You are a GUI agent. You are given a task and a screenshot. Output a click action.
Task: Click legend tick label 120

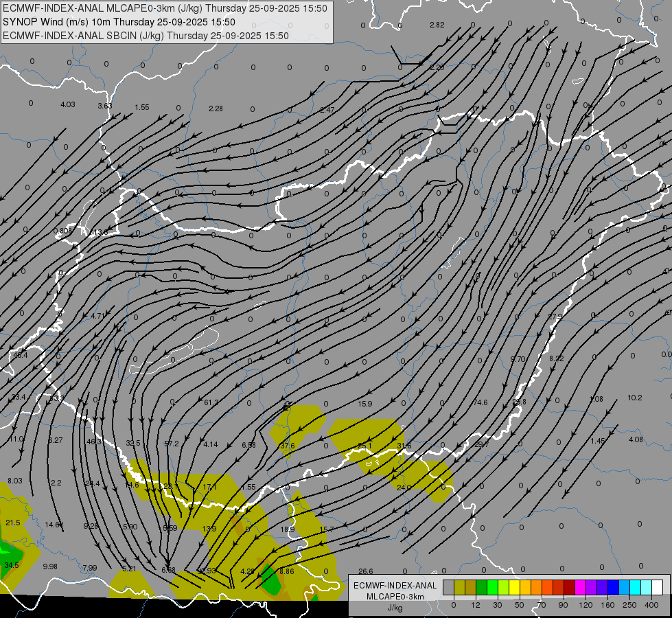tap(586, 605)
